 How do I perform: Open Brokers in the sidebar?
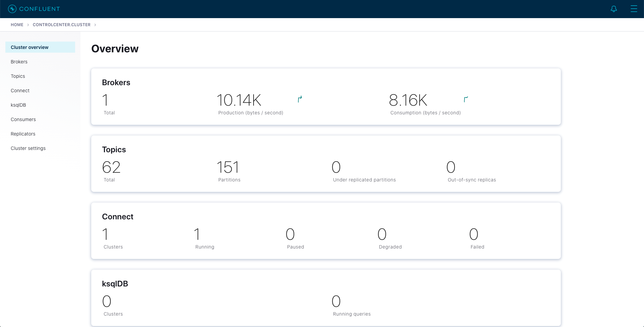coord(19,62)
